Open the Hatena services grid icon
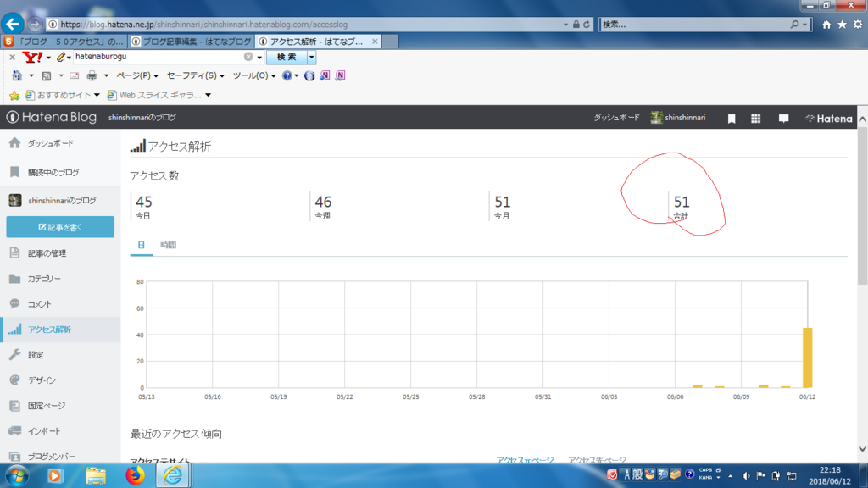 [x=755, y=118]
